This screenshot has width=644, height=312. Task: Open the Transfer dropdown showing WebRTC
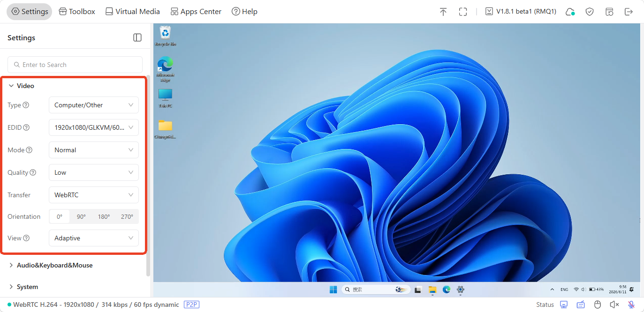[x=94, y=195]
